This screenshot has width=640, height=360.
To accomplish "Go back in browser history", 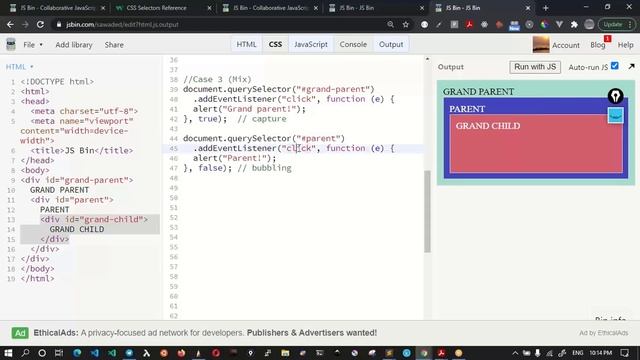I will coord(10,24).
